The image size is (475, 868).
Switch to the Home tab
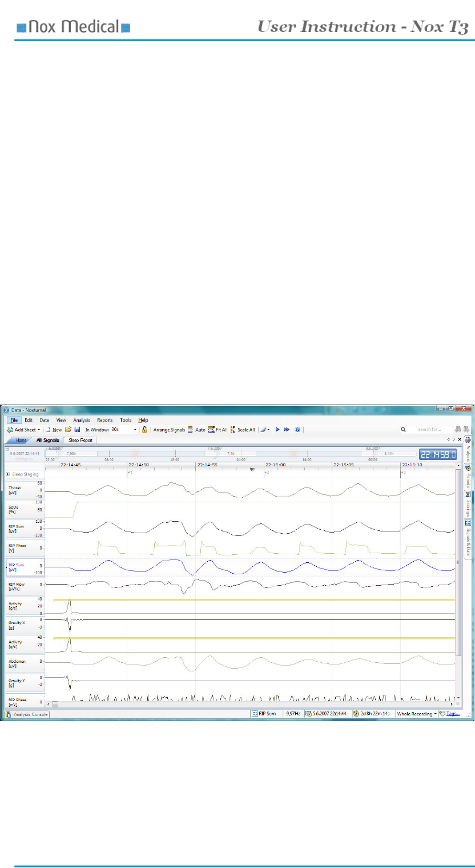(x=21, y=441)
